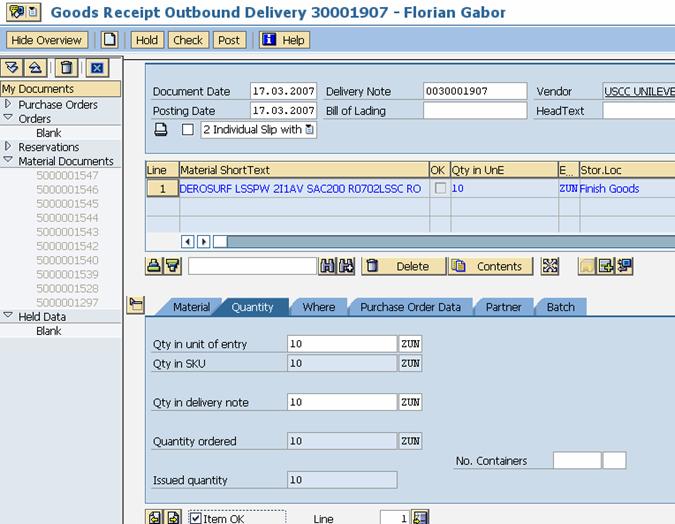Click the Bill of Lading input field

click(474, 111)
